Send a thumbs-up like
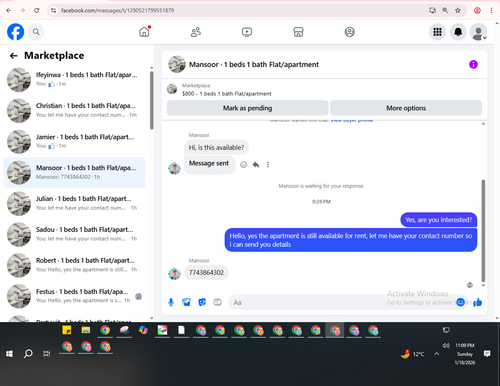Screen dimensions: 500x386 coord(478,302)
